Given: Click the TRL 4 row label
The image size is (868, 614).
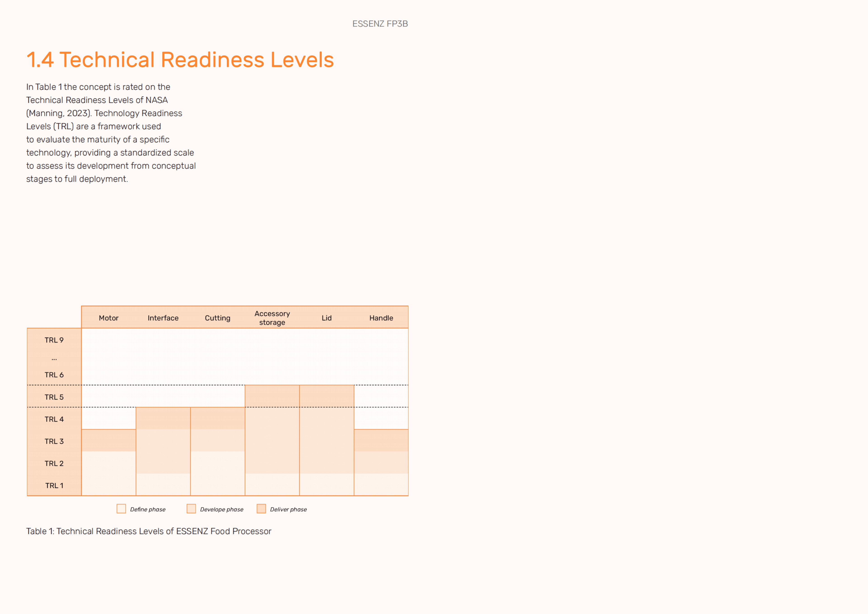Looking at the screenshot, I should point(54,419).
